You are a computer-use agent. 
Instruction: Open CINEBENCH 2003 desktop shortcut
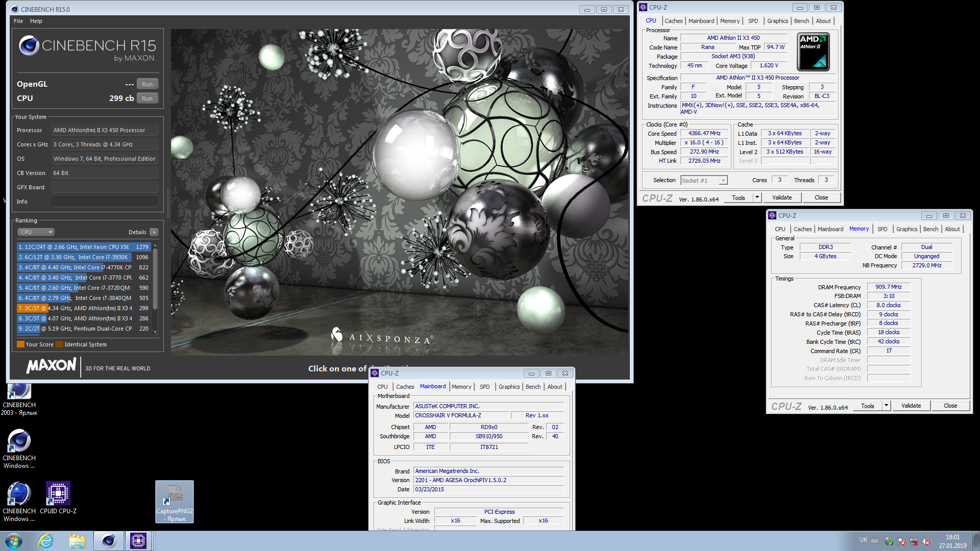(x=19, y=399)
